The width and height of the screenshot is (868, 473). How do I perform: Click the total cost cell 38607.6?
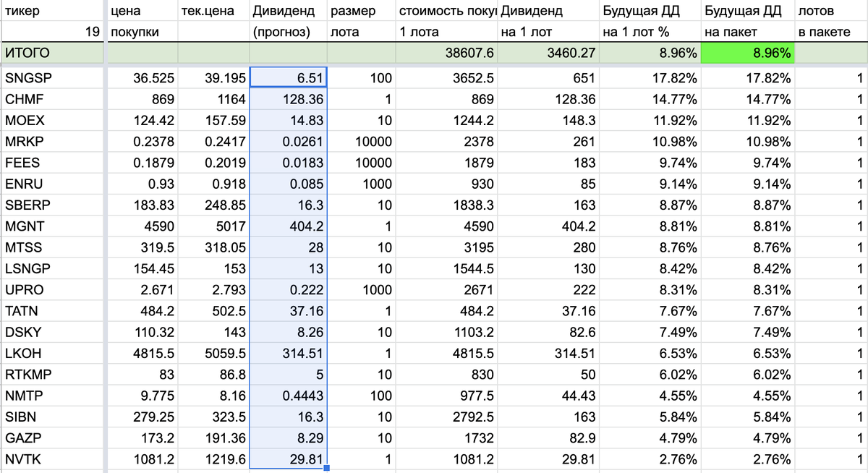pos(447,54)
